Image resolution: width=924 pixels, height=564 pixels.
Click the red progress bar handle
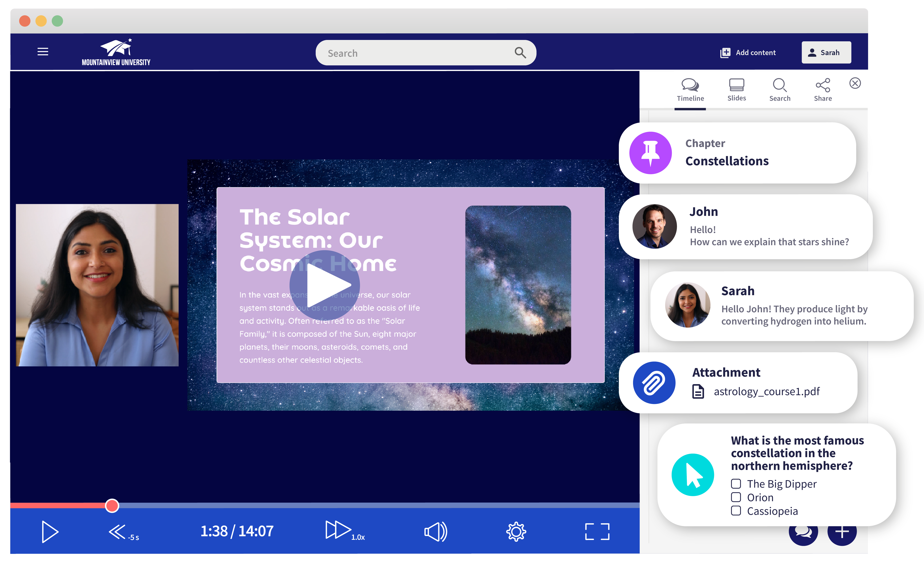pyautogui.click(x=112, y=506)
